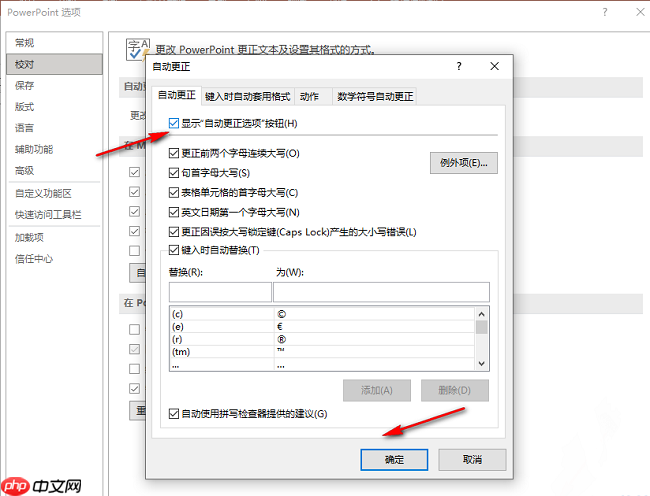Select 版式 in options sidebar
The height and width of the screenshot is (496, 650).
point(54,106)
